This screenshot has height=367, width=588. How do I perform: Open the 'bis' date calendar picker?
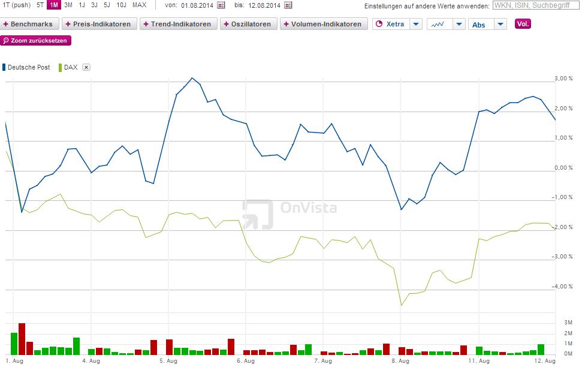(288, 5)
